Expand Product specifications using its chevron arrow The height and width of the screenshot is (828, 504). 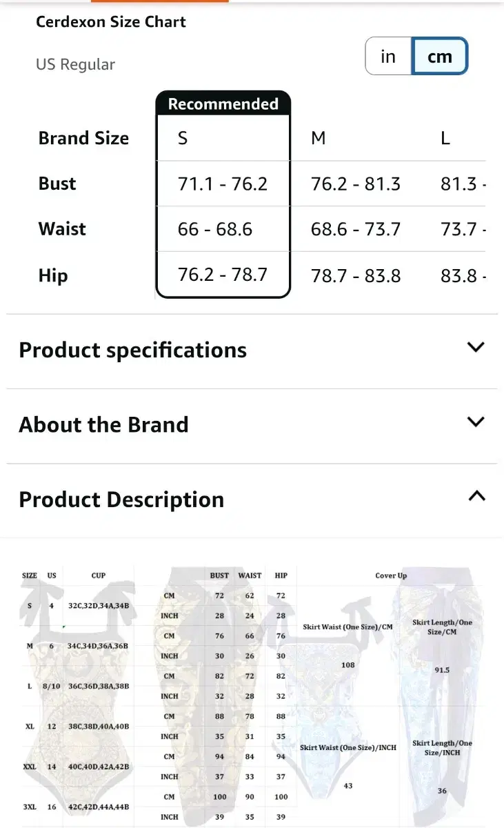[476, 347]
